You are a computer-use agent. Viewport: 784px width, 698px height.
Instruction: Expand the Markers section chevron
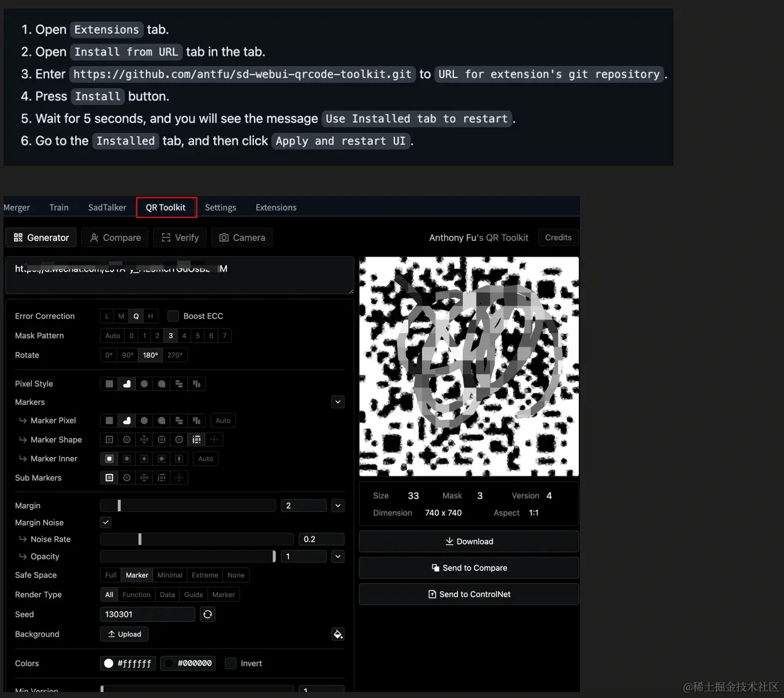[338, 402]
